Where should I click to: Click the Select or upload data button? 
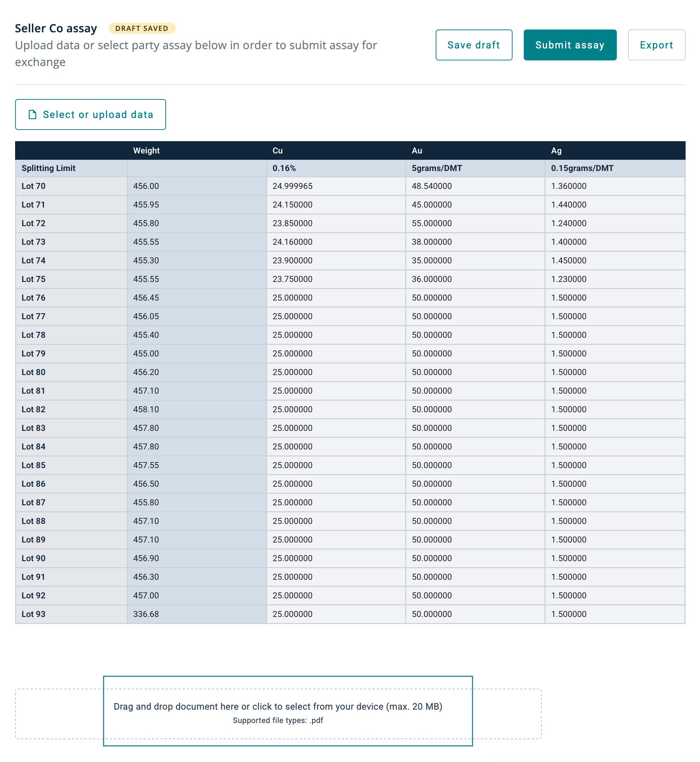point(91,114)
